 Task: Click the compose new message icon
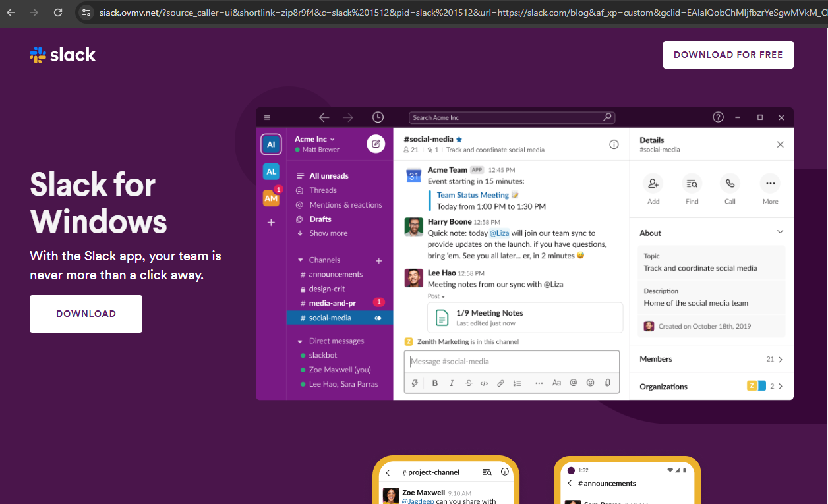point(376,144)
